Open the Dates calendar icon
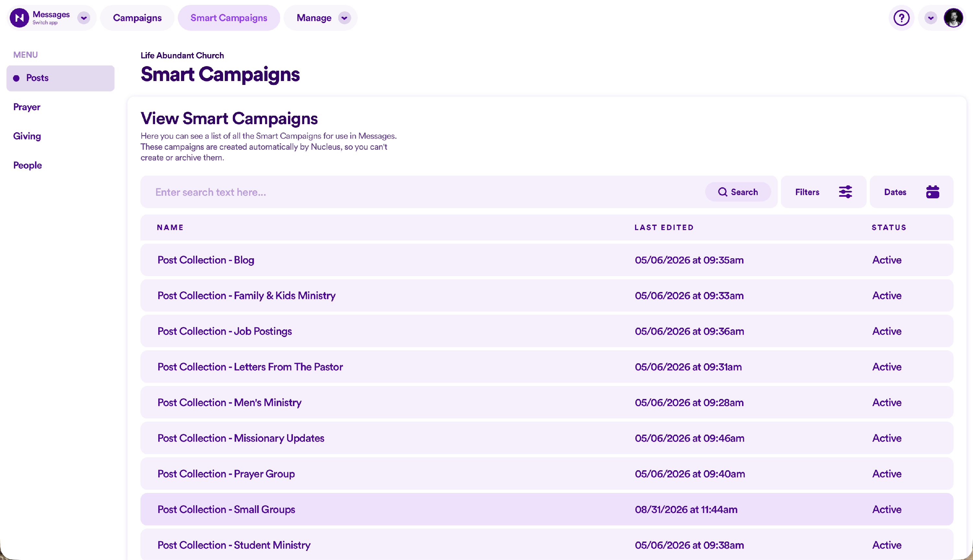The height and width of the screenshot is (560, 973). click(x=932, y=192)
